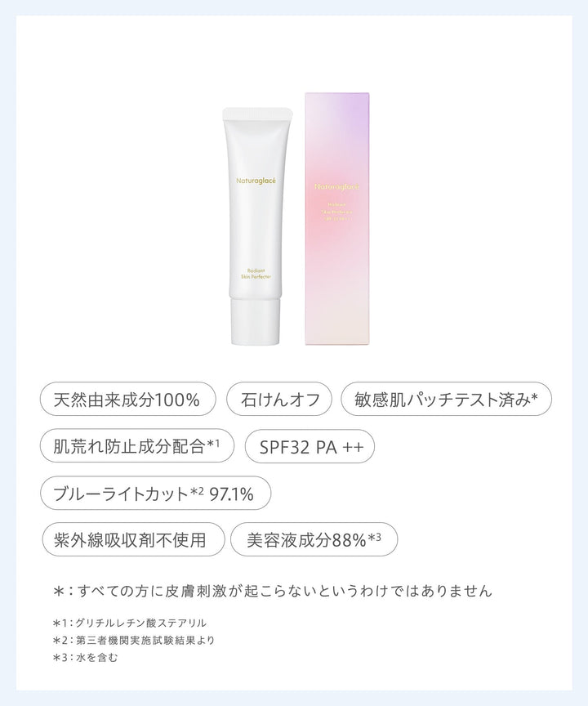The width and height of the screenshot is (588, 706).
Task: Click the tube's white cap
Action: [256, 320]
